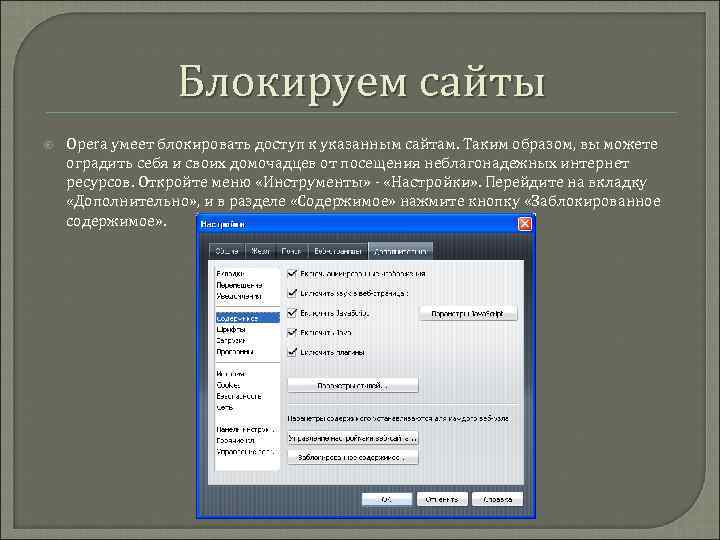Select the highlighted Содержимое list entry
720x540 pixels.
pos(248,318)
